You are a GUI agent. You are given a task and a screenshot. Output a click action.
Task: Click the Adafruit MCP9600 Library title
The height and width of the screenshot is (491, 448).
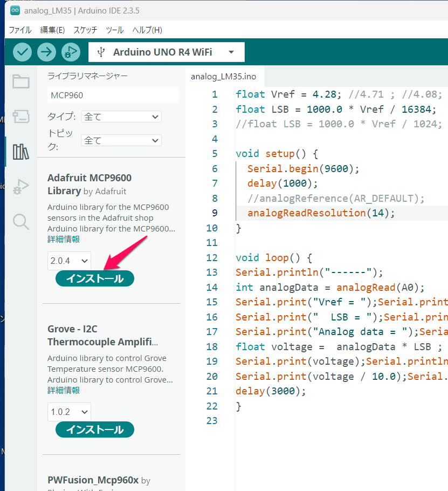pos(89,184)
